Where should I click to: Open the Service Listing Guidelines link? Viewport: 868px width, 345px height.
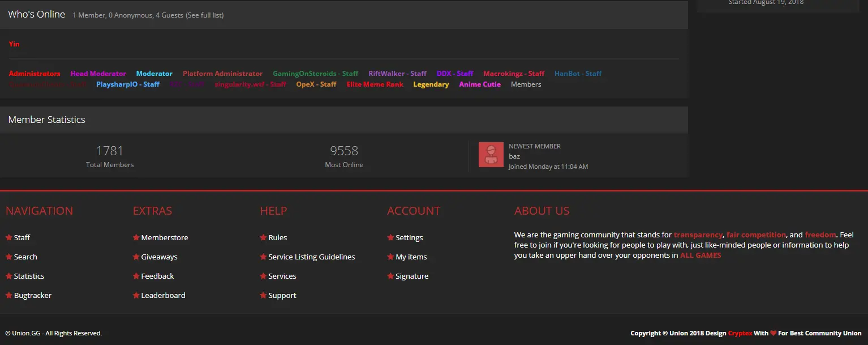(x=312, y=257)
